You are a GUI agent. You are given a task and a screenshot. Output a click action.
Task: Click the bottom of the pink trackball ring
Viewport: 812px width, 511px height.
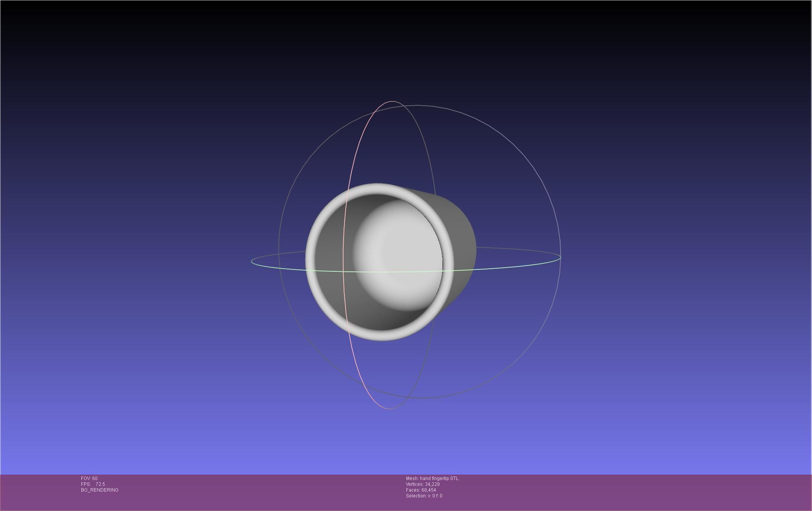(389, 408)
